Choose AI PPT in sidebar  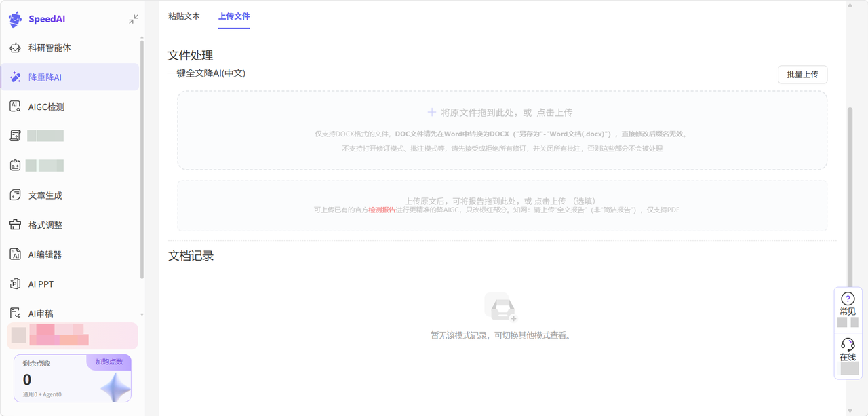tap(71, 284)
